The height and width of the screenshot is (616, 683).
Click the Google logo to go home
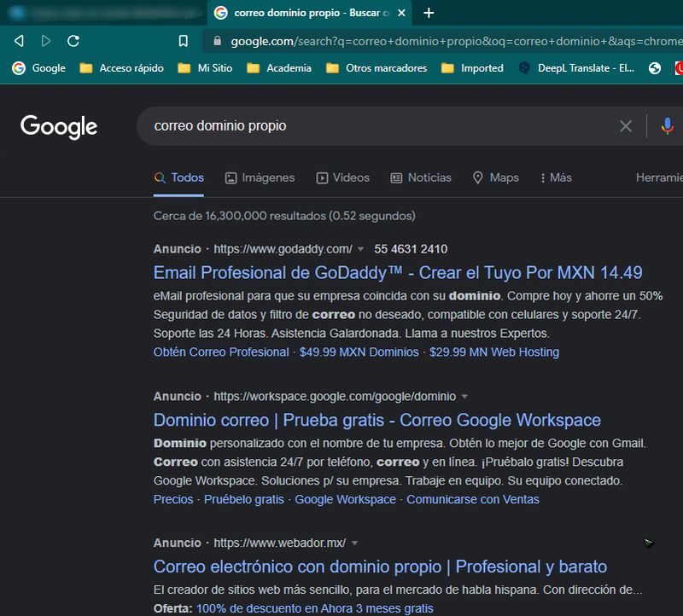coord(59,126)
